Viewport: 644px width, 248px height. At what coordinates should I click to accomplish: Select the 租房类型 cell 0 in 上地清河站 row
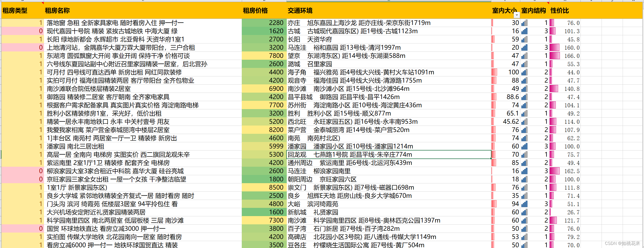click(x=22, y=48)
